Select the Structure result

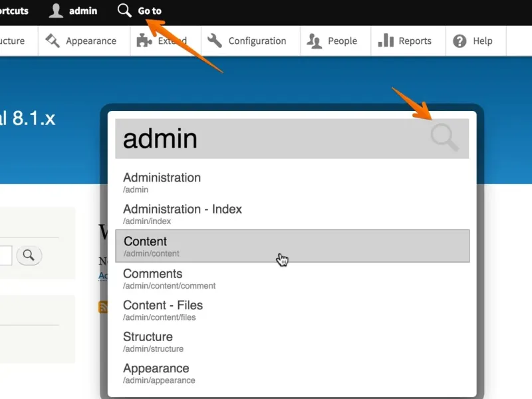292,341
